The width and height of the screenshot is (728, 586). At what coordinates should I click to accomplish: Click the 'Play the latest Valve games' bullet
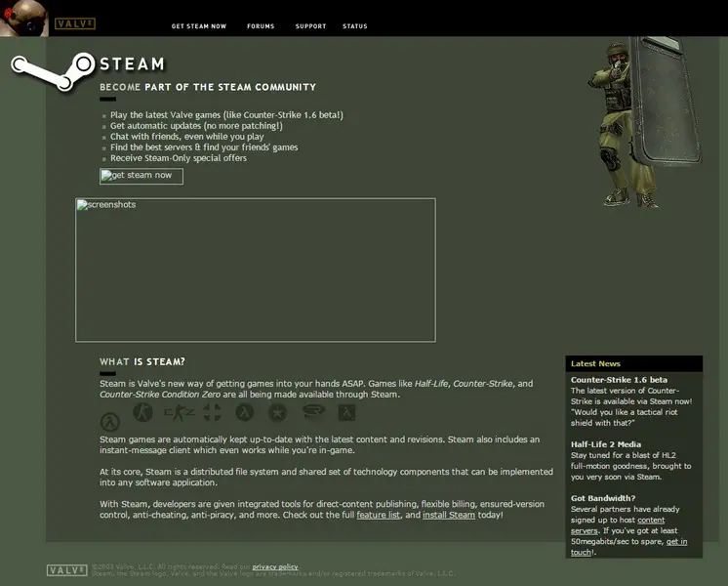tap(226, 115)
